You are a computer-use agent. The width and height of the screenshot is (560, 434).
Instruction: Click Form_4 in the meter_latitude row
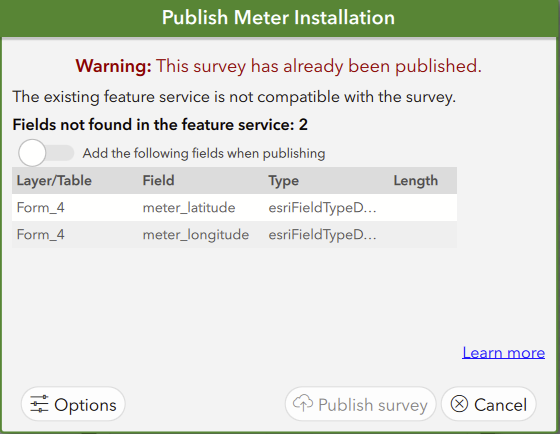[40, 208]
